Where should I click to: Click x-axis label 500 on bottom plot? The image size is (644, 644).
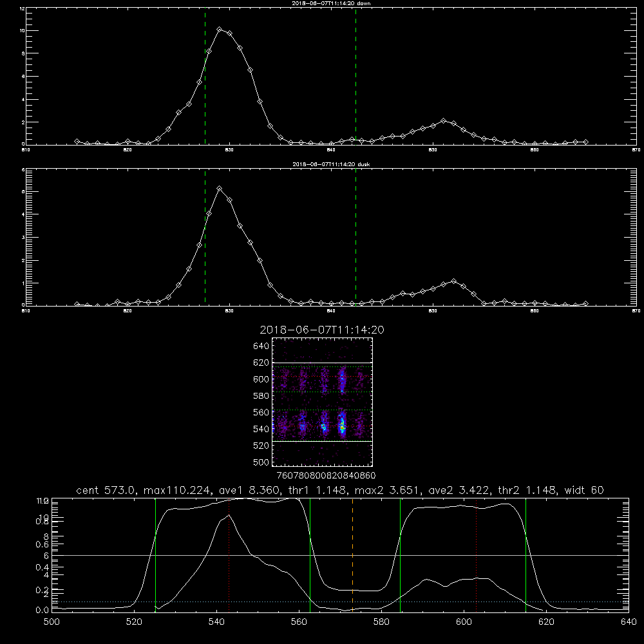(x=52, y=622)
